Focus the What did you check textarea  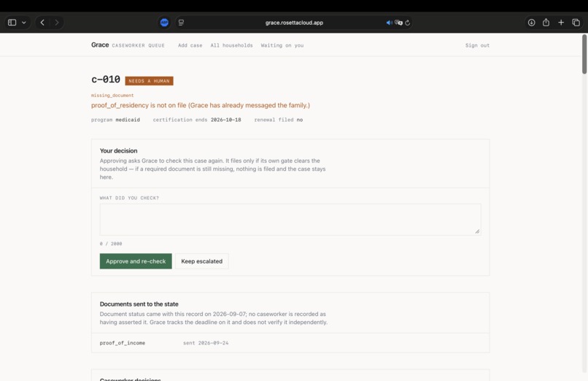290,220
